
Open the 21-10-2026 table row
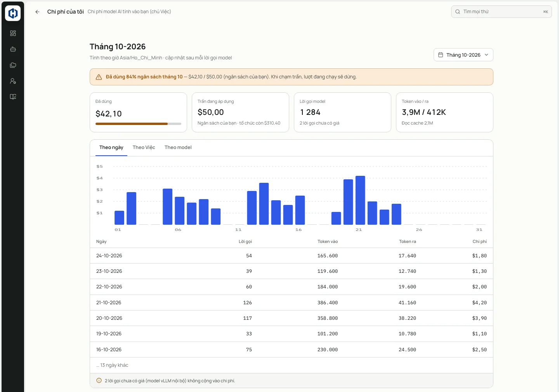(x=292, y=303)
